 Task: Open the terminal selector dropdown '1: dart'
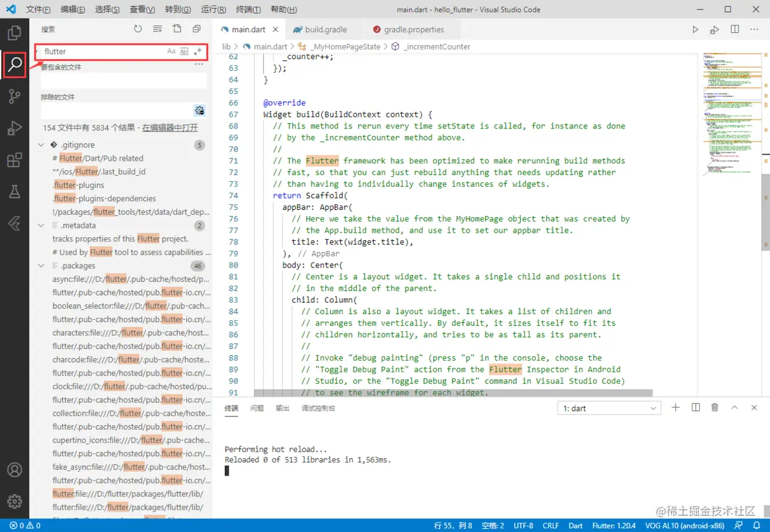coord(609,408)
